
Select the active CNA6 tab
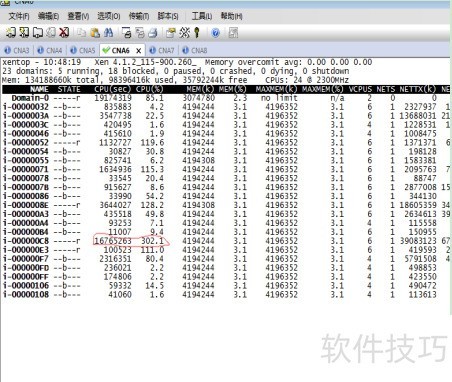coord(123,50)
